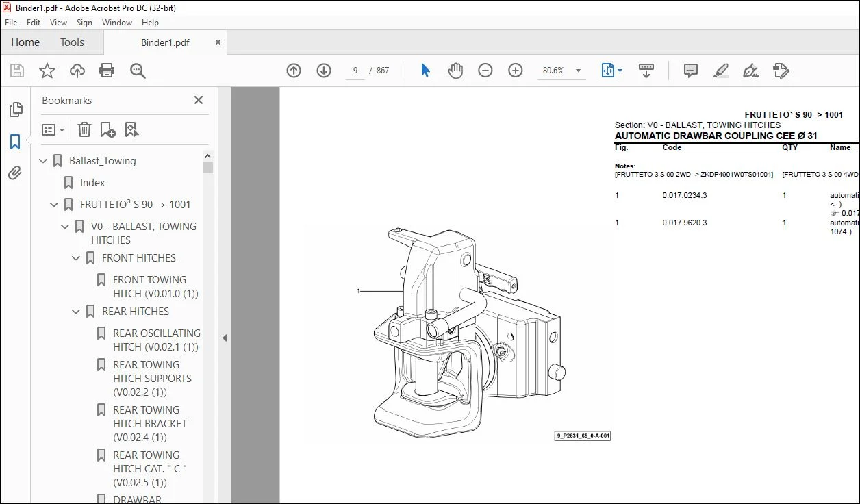Open the bookmarks options menu dropdown

point(53,129)
